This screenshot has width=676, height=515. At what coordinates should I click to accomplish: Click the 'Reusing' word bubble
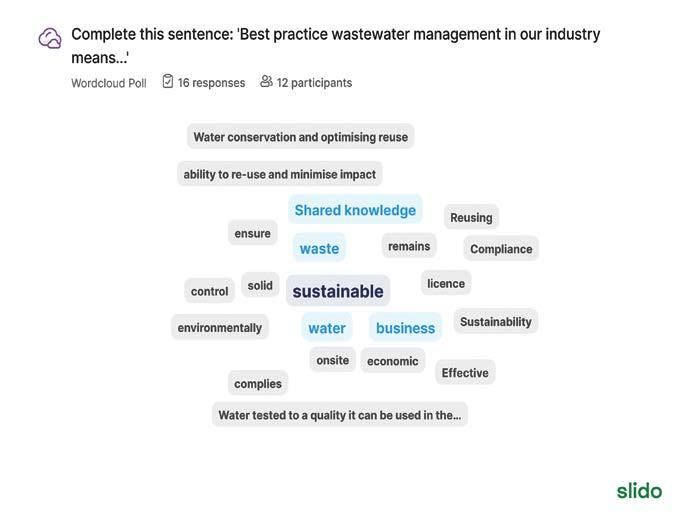pyautogui.click(x=471, y=217)
